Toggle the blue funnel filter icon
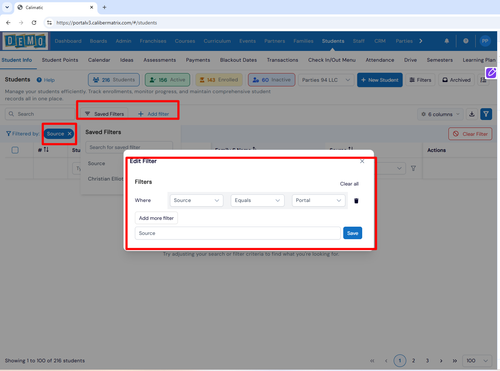The height and width of the screenshot is (371, 500). coord(486,114)
